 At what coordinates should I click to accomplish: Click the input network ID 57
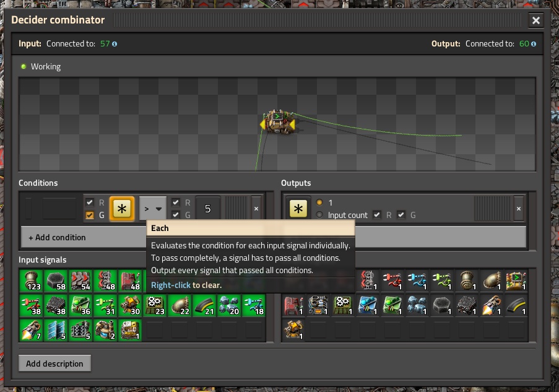pos(105,44)
